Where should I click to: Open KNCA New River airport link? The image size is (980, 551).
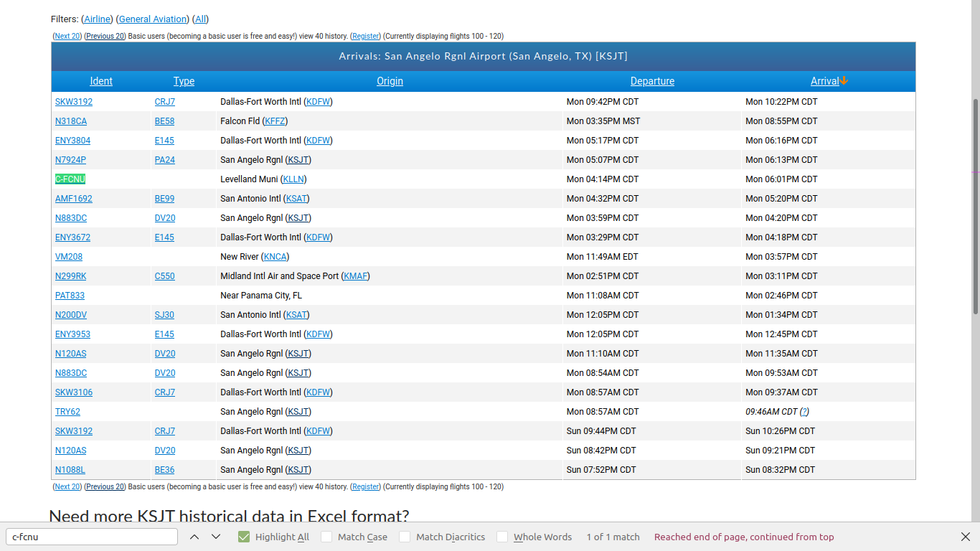point(275,257)
